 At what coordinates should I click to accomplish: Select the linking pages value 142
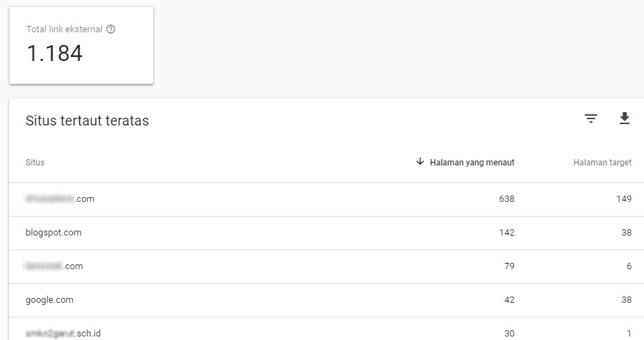pyautogui.click(x=507, y=233)
